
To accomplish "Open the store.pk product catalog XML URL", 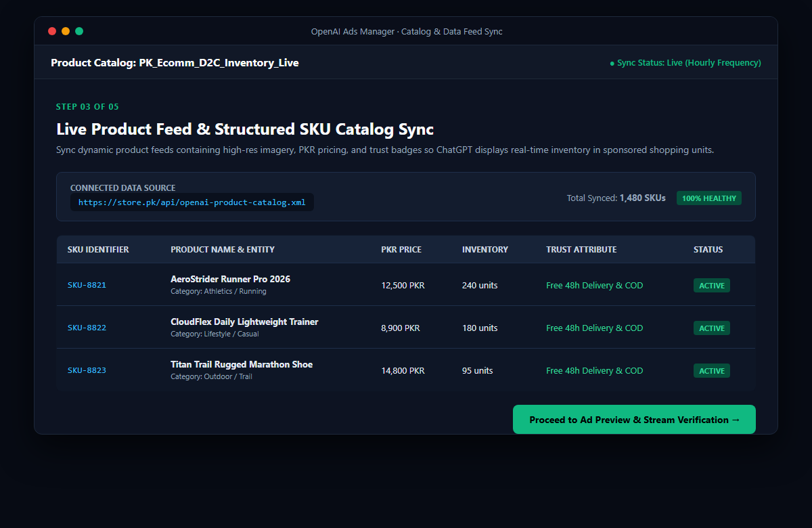I will (x=192, y=202).
